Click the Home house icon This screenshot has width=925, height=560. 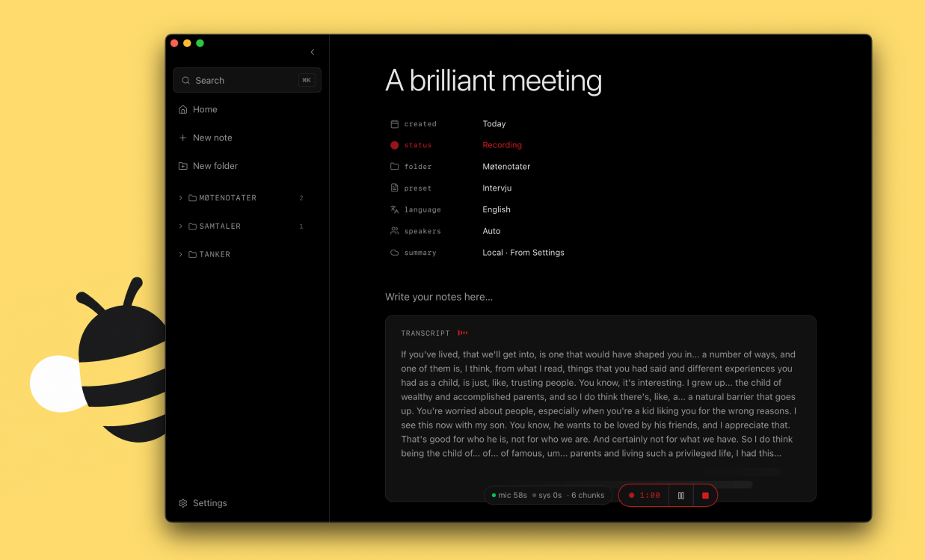pos(183,109)
